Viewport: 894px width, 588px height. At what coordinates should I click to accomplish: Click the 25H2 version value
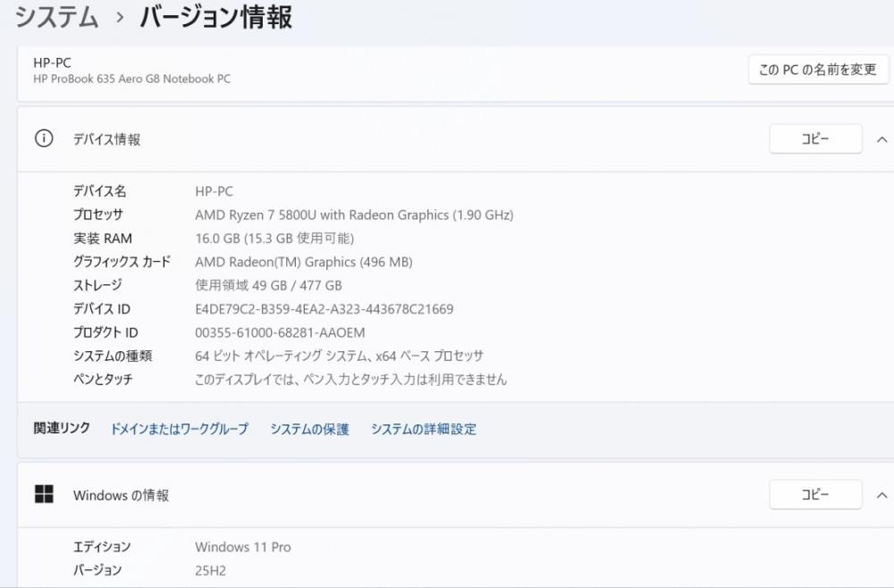tap(210, 570)
